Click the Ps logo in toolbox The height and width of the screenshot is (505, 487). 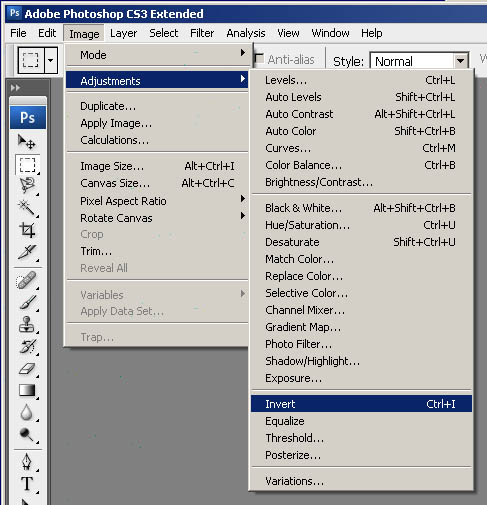click(28, 117)
